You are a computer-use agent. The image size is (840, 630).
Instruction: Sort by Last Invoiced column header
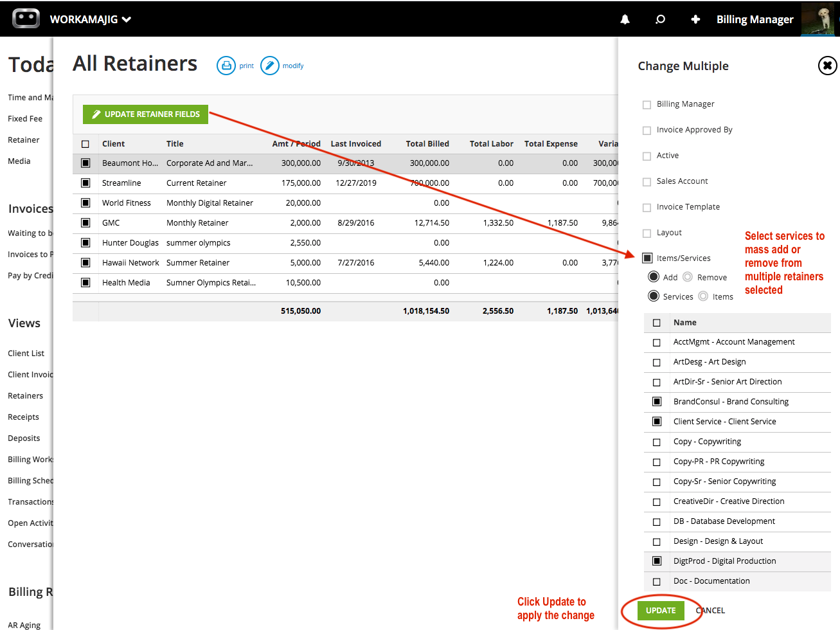[x=356, y=144]
